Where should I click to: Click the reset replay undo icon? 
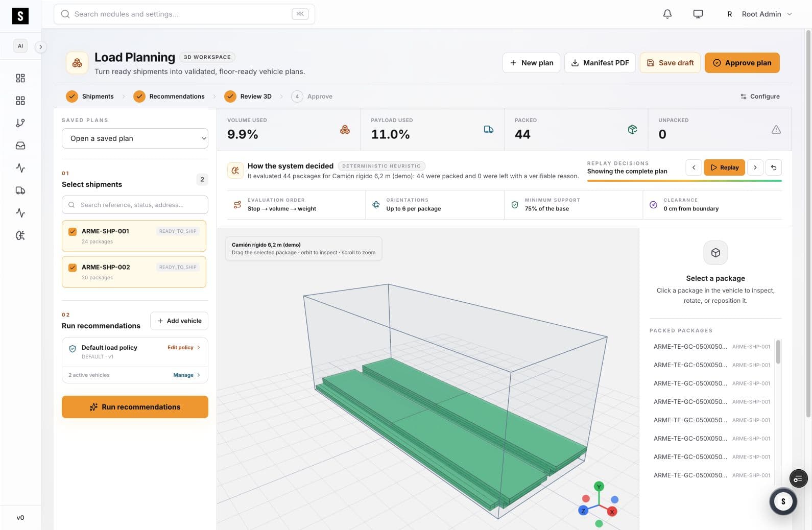pos(774,167)
